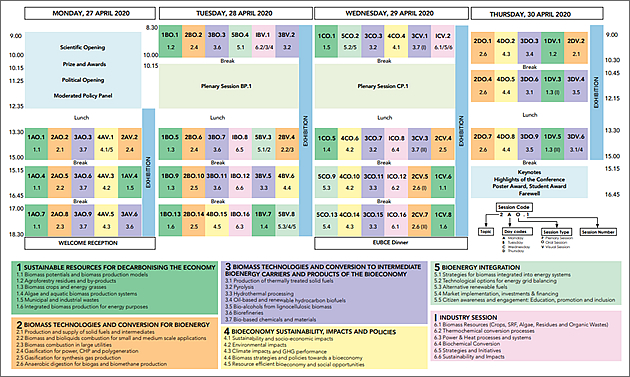Select topic 4 Bioeconomy Sustainability yellow legend

325,347
